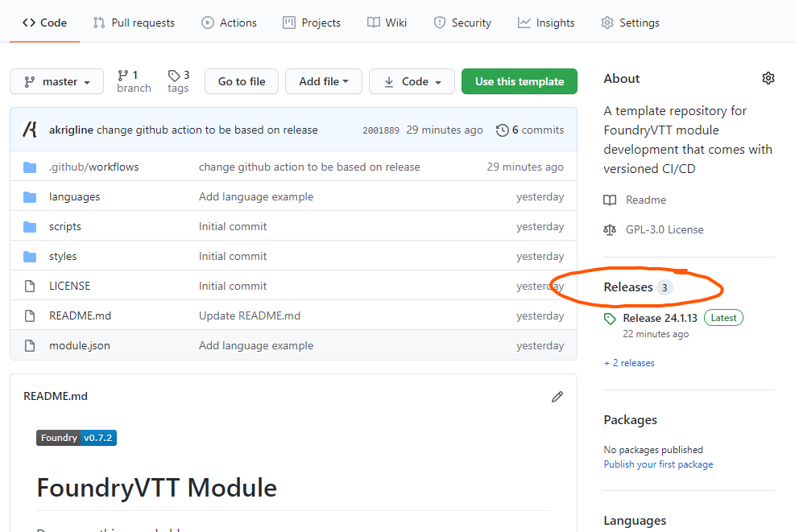This screenshot has height=532, width=795.
Task: Click the folder icon for .github/workflows
Action: [30, 167]
